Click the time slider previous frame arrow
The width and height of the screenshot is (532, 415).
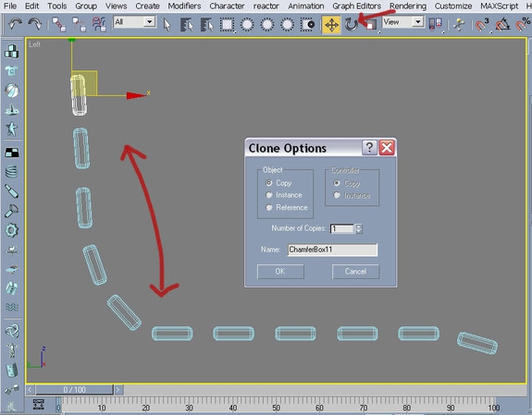(x=30, y=389)
